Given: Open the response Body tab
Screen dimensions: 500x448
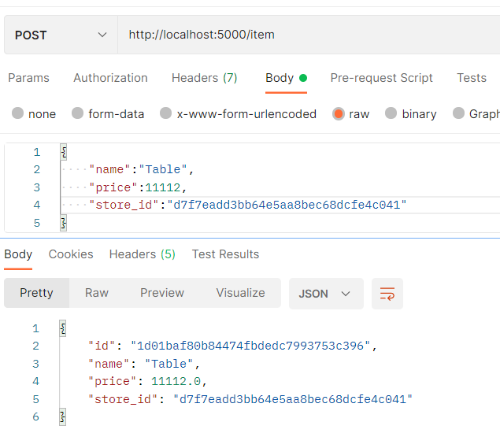Looking at the screenshot, I should (x=18, y=254).
